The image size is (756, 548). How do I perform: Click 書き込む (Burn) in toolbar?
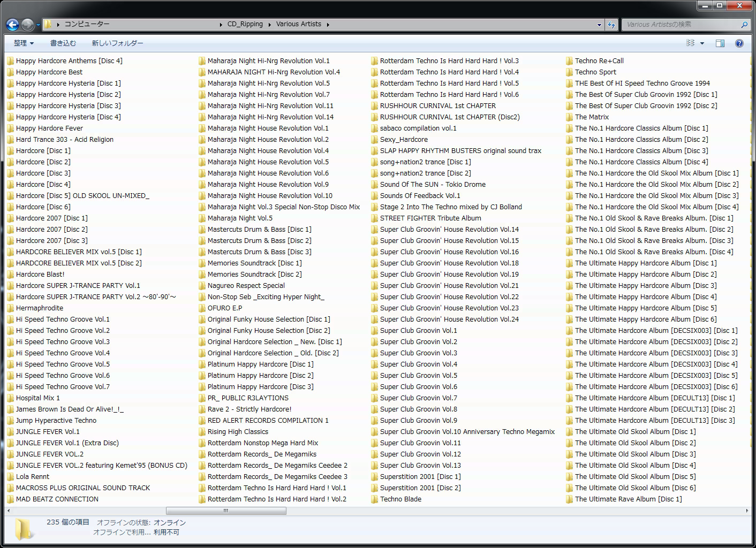click(63, 43)
